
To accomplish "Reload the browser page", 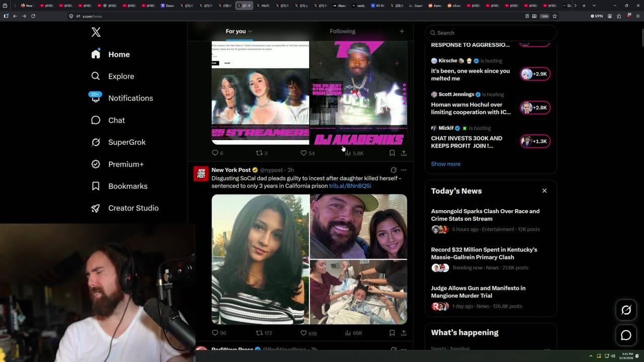I will tap(33, 16).
